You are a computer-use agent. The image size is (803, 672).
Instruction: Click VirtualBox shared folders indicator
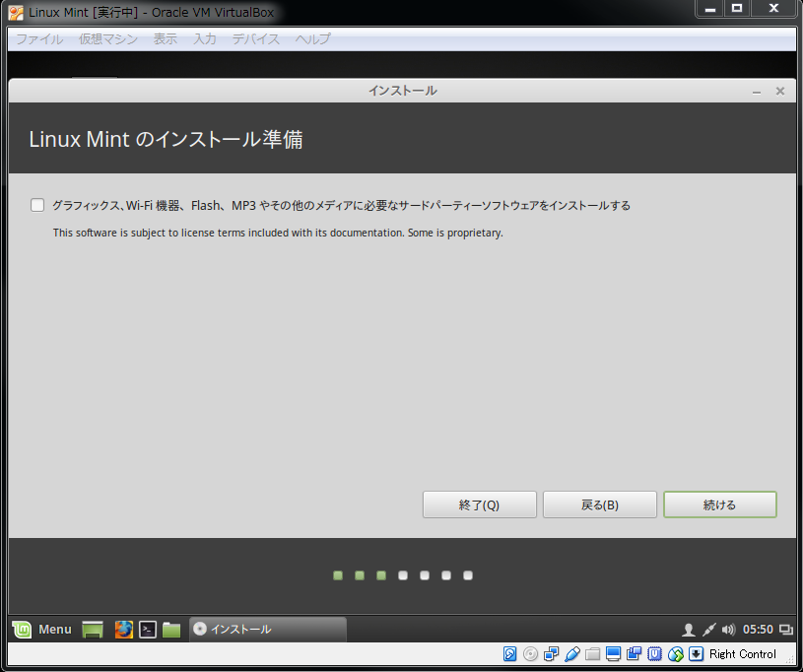click(592, 654)
